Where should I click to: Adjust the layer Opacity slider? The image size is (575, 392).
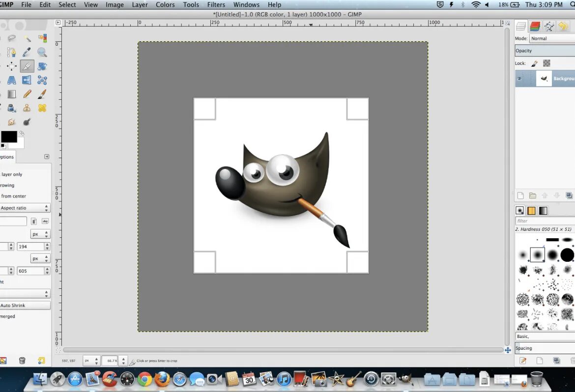(x=545, y=51)
